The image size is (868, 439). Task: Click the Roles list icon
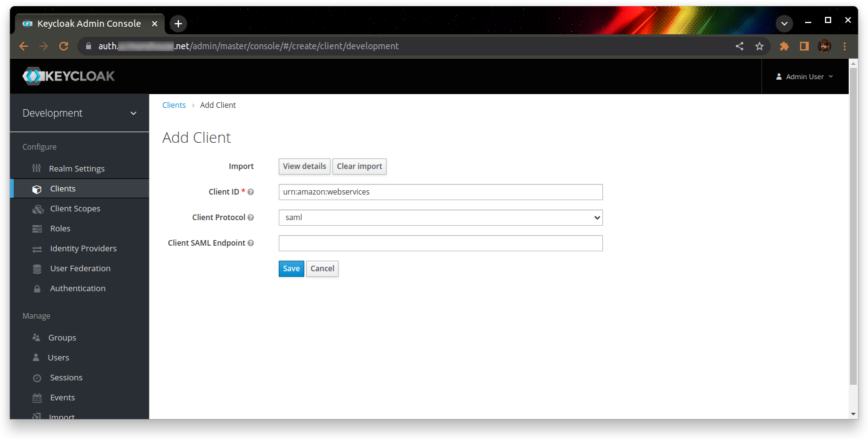click(x=37, y=228)
